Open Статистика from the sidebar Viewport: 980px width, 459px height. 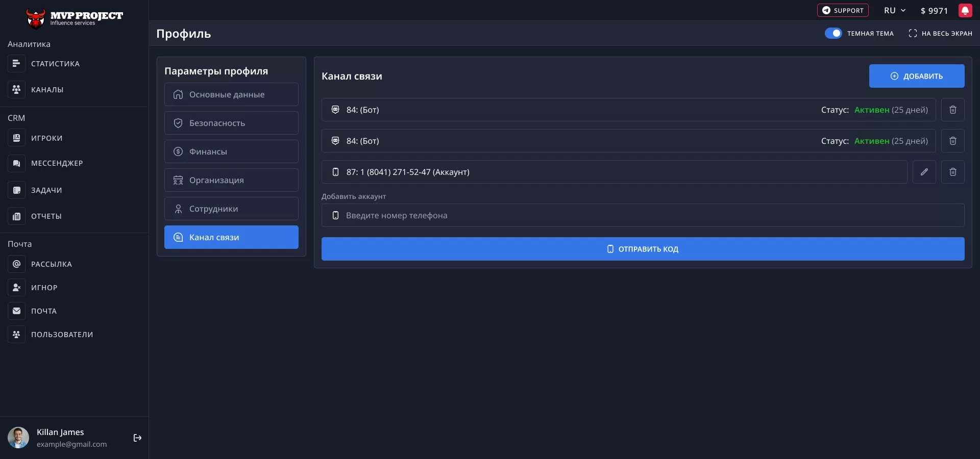pyautogui.click(x=55, y=64)
